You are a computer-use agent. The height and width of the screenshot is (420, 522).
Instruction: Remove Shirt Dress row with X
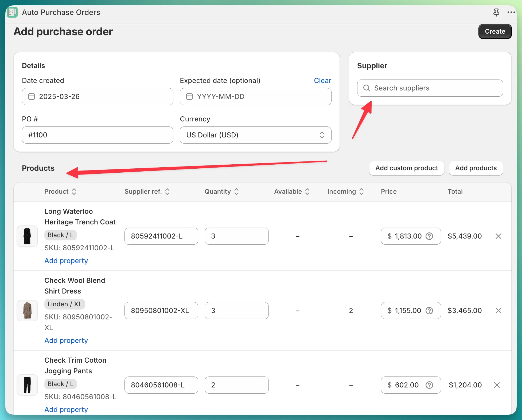point(498,311)
